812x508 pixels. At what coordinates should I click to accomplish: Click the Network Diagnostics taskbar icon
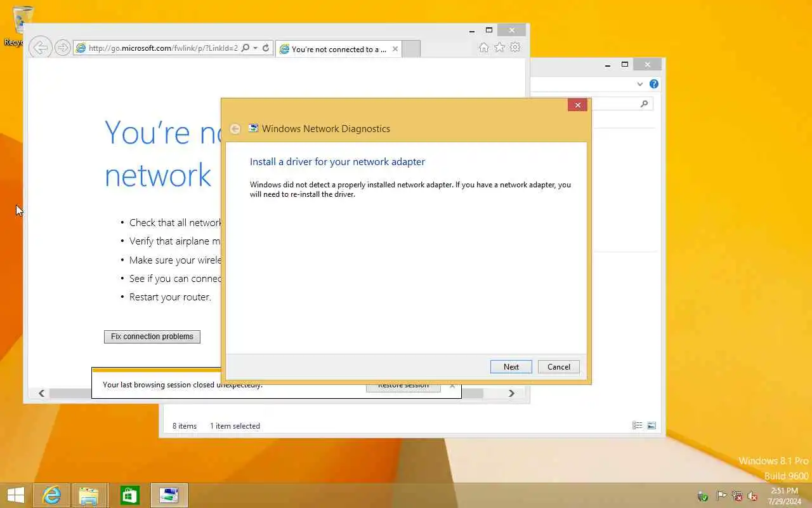[x=169, y=495]
